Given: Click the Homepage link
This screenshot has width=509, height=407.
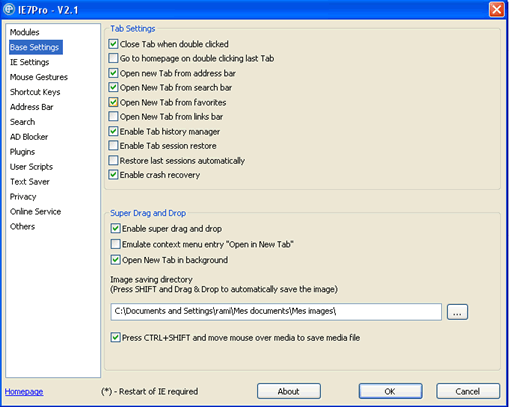Looking at the screenshot, I should 24,392.
